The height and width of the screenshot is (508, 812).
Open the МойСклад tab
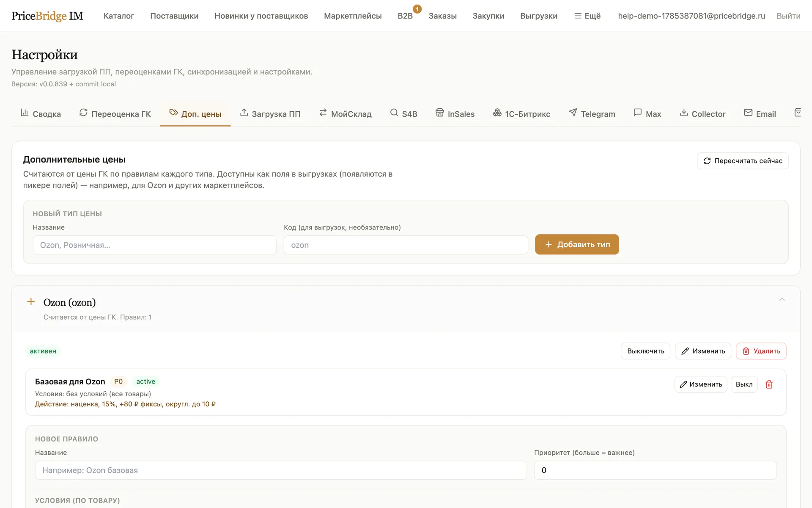point(345,113)
